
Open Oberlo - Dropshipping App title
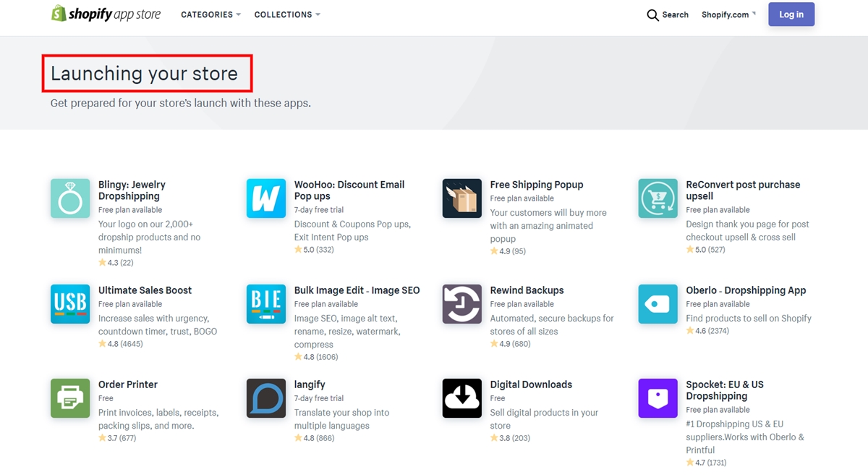pos(746,290)
